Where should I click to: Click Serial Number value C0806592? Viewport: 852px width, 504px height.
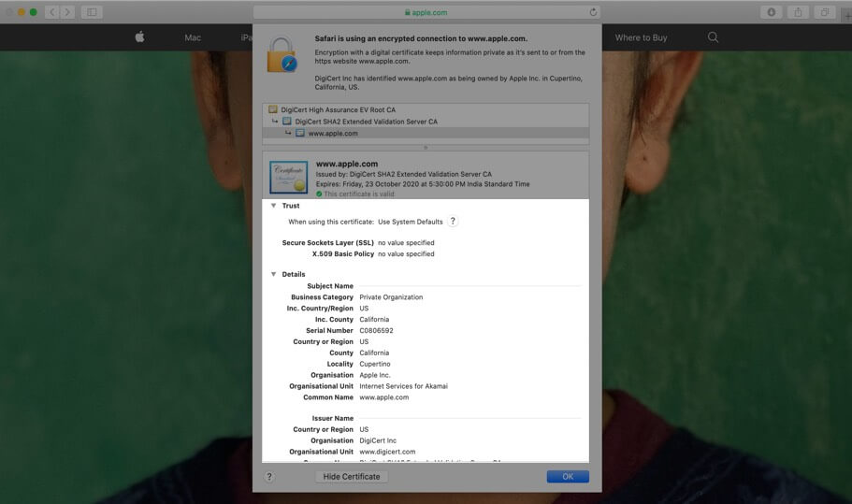376,330
